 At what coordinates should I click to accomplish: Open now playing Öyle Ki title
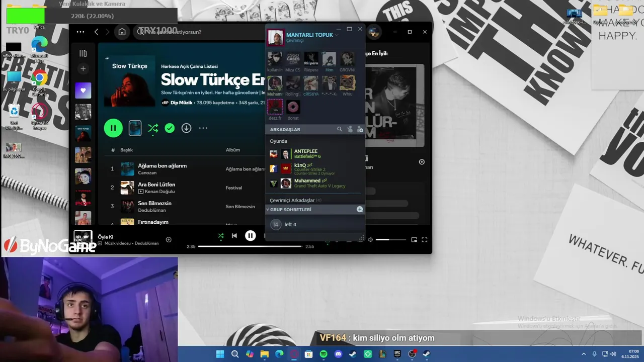106,237
